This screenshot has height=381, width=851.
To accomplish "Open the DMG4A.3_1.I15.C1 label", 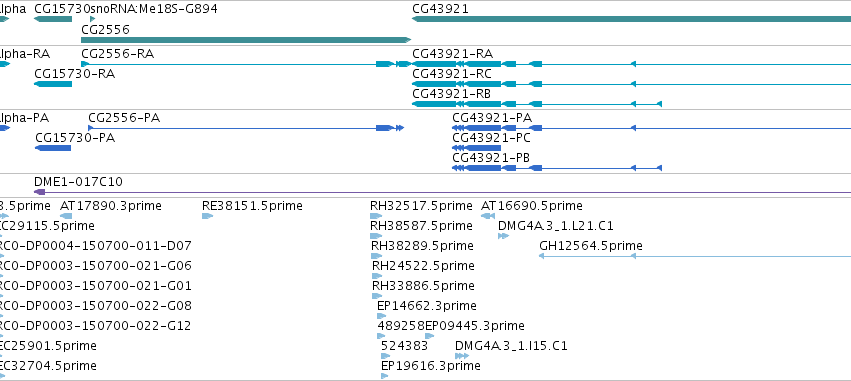I will click(x=511, y=346).
